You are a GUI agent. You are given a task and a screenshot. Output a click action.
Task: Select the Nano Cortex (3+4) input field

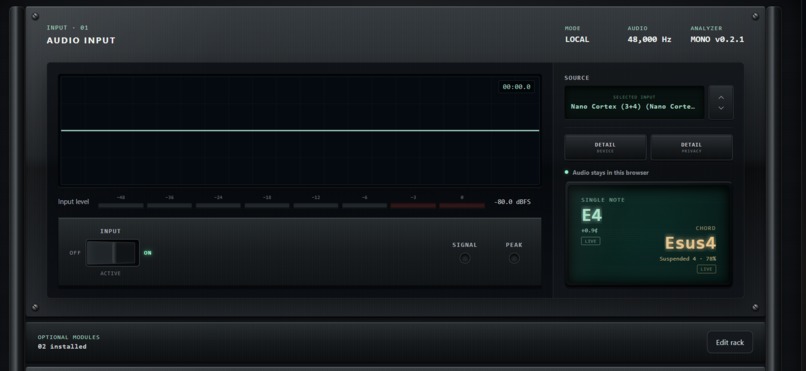click(x=634, y=102)
